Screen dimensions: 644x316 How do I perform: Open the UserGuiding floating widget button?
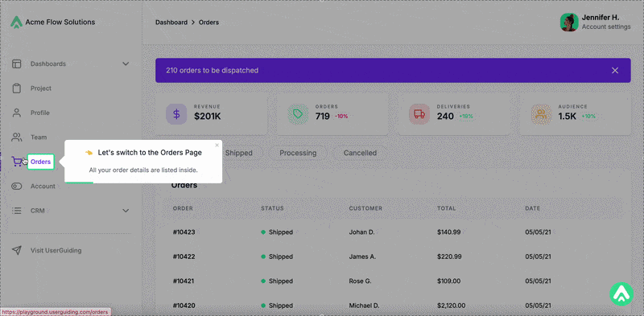621,293
